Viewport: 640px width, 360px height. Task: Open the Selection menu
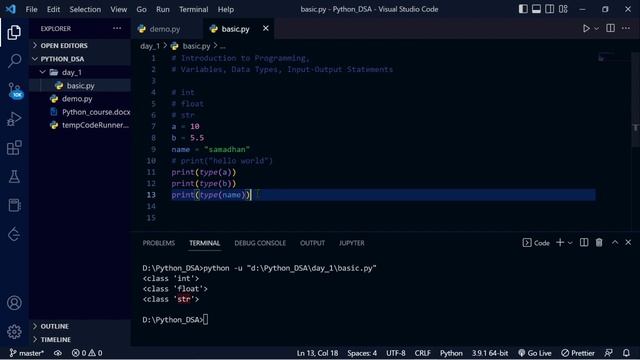coord(85,9)
